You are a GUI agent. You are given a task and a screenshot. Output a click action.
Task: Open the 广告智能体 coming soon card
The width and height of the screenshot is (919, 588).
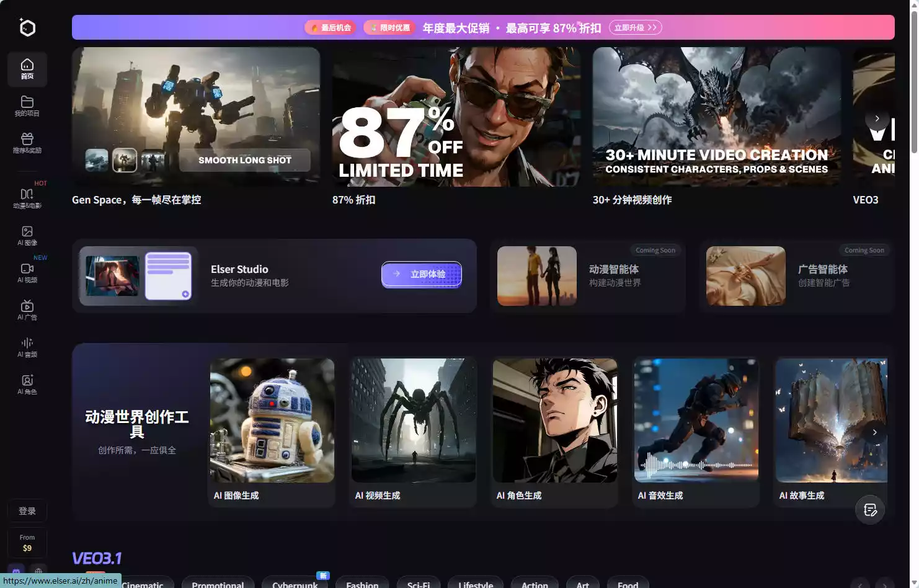(x=797, y=276)
